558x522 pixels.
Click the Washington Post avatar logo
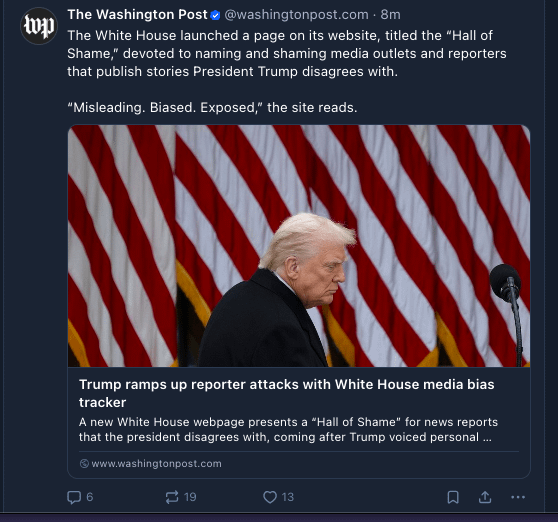39,26
